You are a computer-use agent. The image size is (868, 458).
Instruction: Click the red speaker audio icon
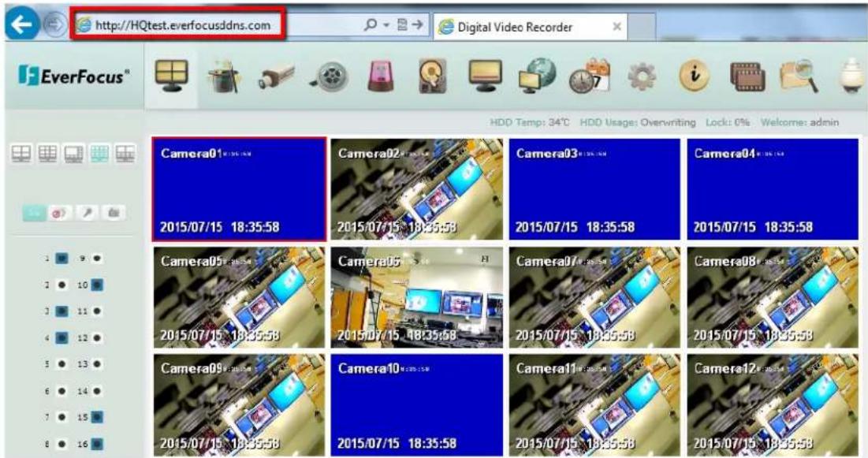(x=60, y=213)
